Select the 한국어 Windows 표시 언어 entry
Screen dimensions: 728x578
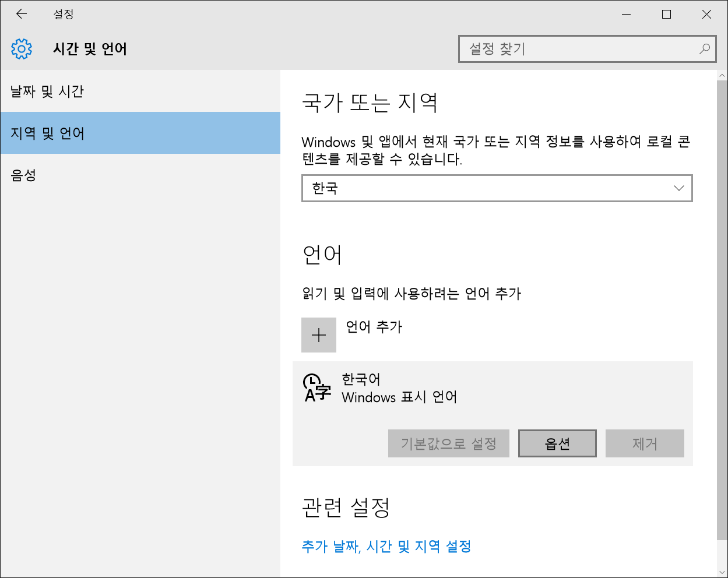493,414
